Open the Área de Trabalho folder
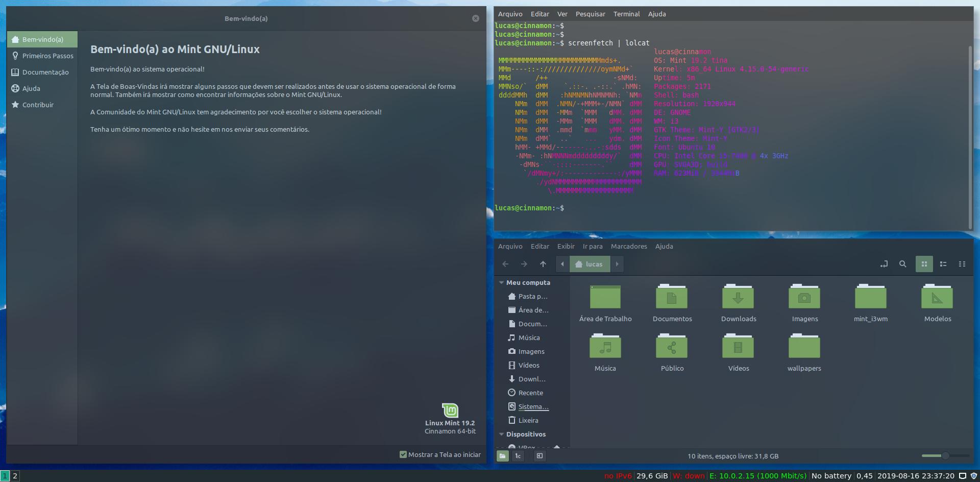 click(x=605, y=304)
